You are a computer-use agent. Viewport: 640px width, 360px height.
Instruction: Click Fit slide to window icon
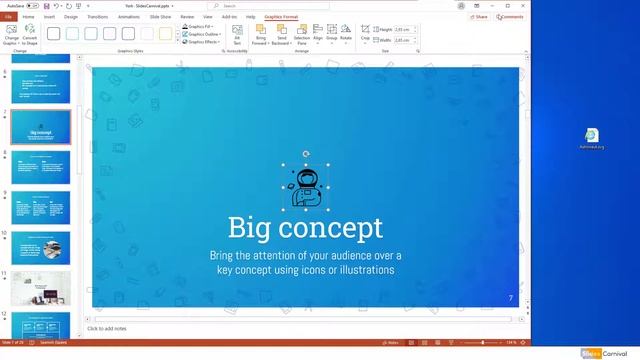coord(523,342)
